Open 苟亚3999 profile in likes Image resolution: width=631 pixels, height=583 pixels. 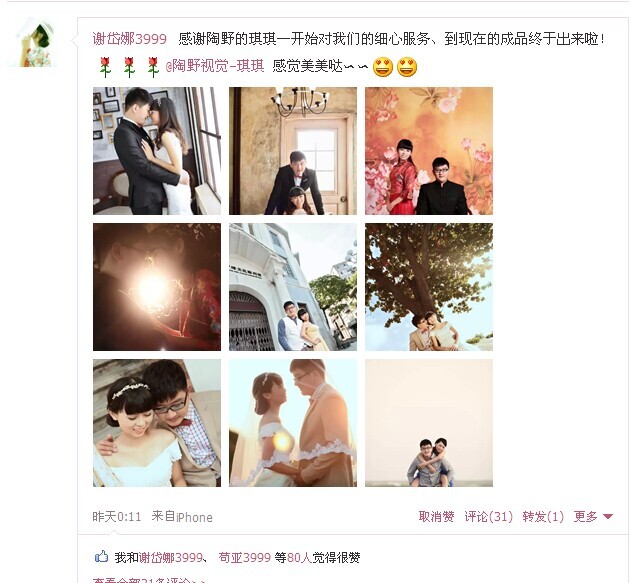(x=244, y=557)
